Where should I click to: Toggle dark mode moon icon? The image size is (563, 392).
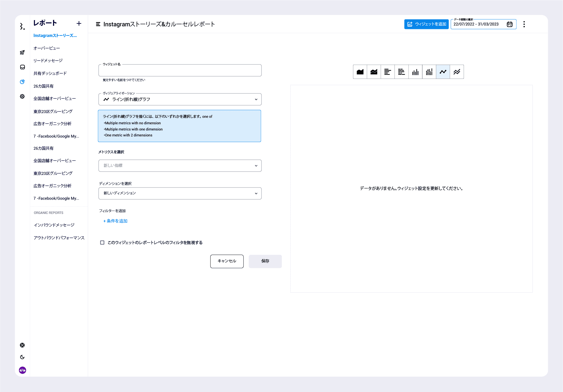tap(22, 357)
